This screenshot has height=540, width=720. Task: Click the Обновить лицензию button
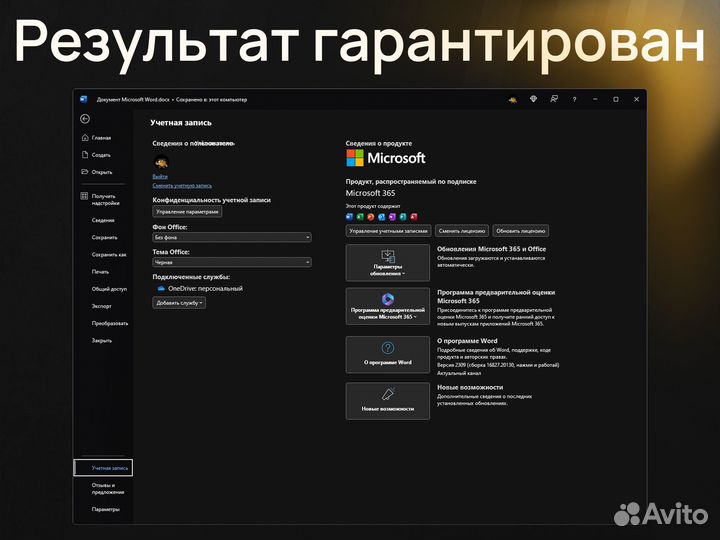pos(520,231)
